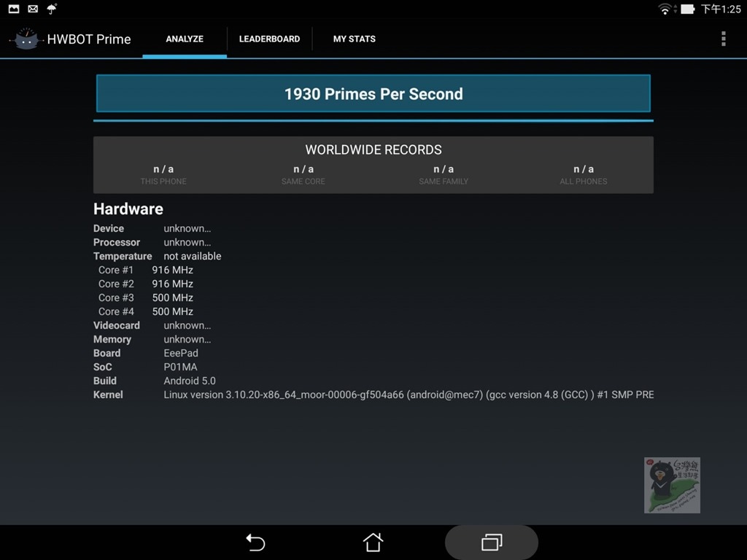The height and width of the screenshot is (560, 747).
Task: Open the MY STATS tab
Action: coord(355,39)
